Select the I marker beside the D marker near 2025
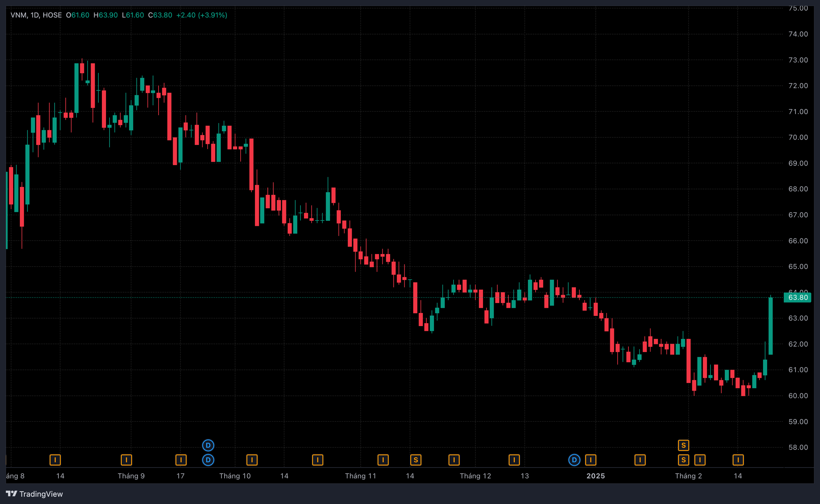The width and height of the screenshot is (820, 504). [x=591, y=460]
